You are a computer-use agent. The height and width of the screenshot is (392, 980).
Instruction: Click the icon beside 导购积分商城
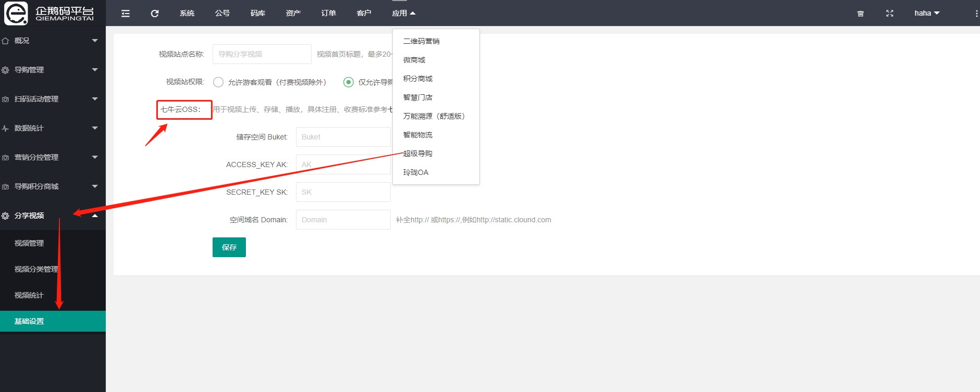coord(5,186)
